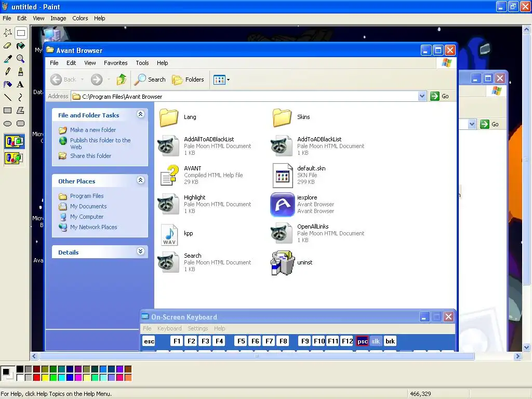Activate the Pick Color eyedropper tool
This screenshot has height=399, width=532.
8,59
